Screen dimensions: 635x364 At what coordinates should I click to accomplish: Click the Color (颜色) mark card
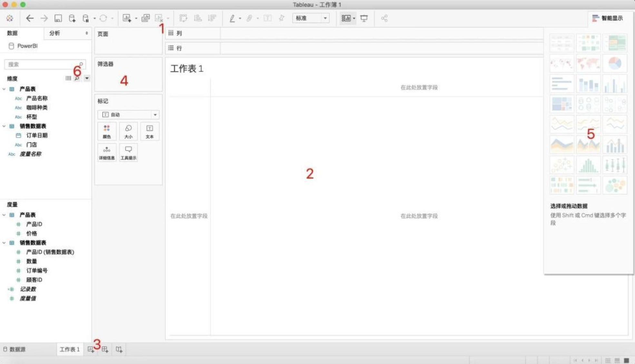coord(107,131)
